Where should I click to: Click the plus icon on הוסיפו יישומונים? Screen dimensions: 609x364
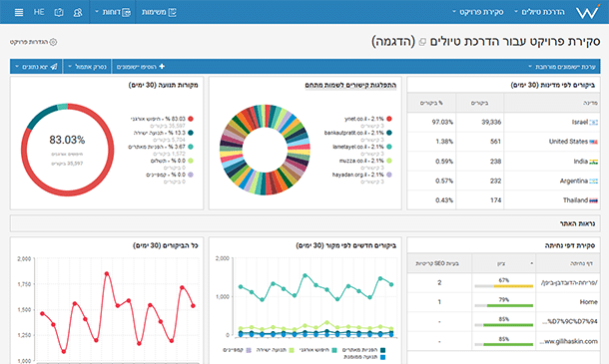click(162, 67)
